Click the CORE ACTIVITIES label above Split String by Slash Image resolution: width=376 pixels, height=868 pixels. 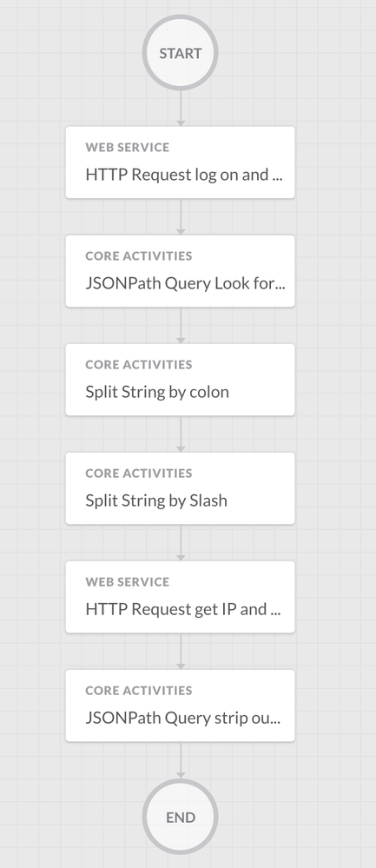pos(139,473)
